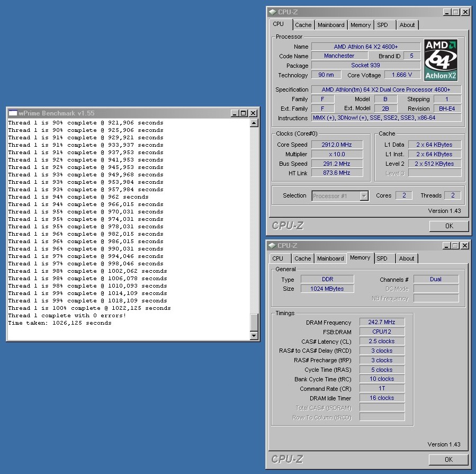476x474 pixels.
Task: Click the line '94% complete @ 962 seconds'
Action: [78, 197]
